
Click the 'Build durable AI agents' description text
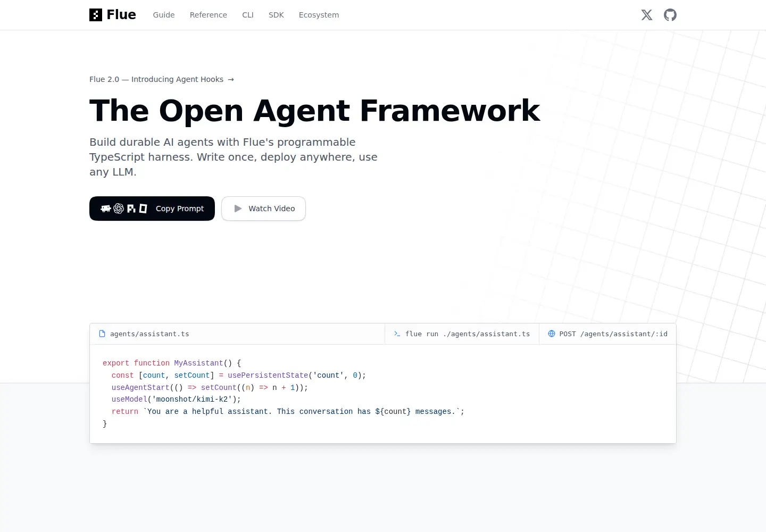tap(234, 157)
